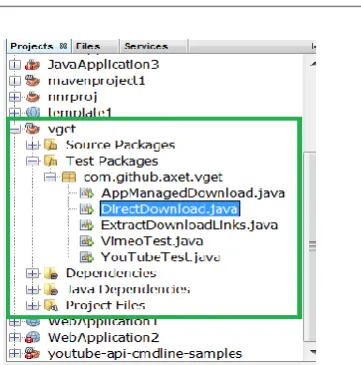
Task: Select the highlighted DirectDownload.java file
Action: tap(170, 209)
